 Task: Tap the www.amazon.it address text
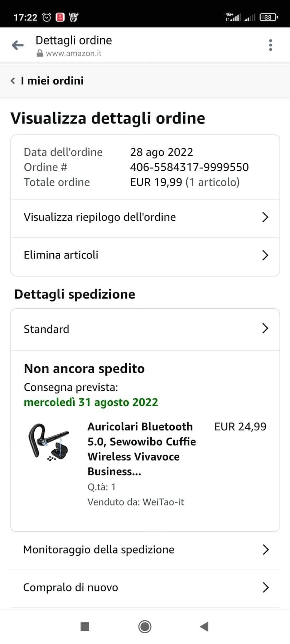coord(74,53)
